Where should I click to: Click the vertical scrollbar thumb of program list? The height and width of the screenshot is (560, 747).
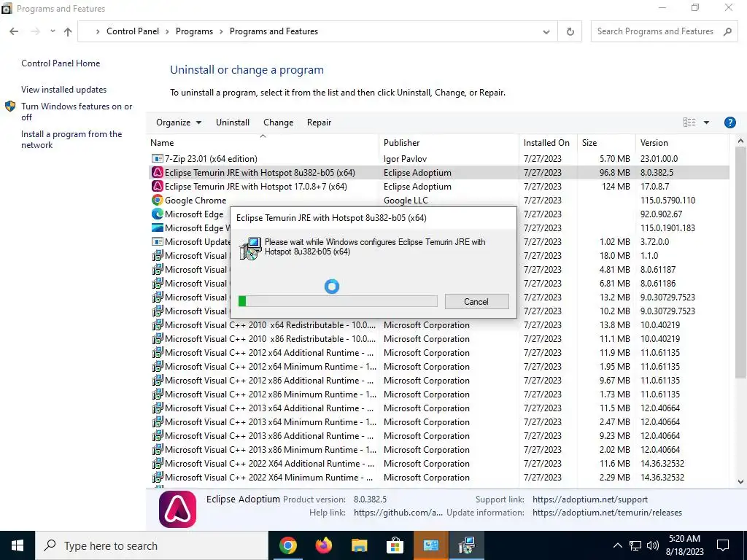[x=740, y=262]
